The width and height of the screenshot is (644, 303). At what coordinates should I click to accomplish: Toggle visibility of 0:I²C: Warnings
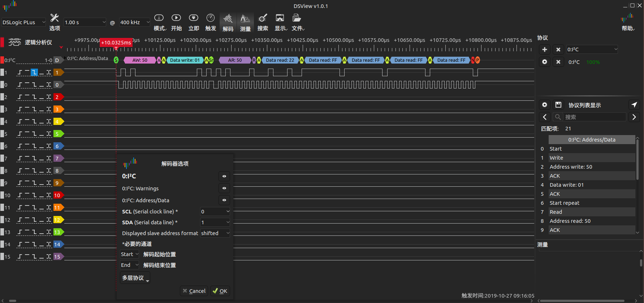click(x=224, y=188)
